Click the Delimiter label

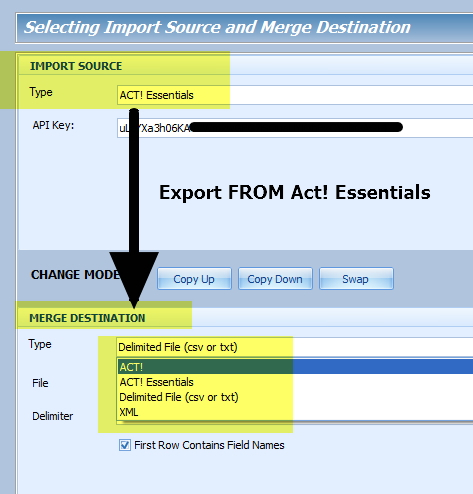(x=53, y=416)
